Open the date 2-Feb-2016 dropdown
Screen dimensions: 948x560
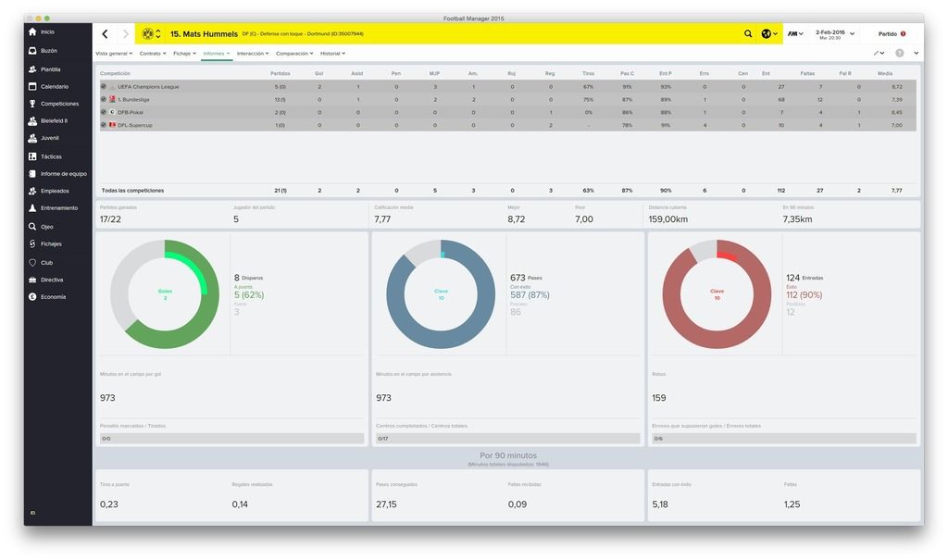pyautogui.click(x=835, y=34)
